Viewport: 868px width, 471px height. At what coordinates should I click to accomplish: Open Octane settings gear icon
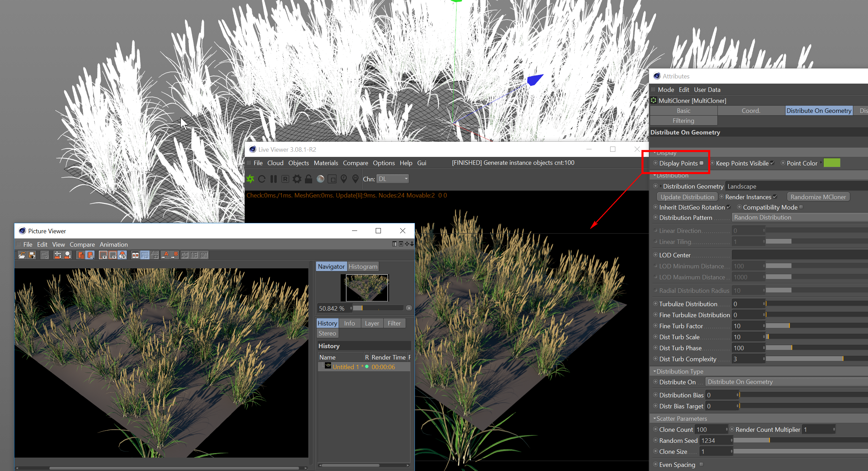click(x=297, y=179)
